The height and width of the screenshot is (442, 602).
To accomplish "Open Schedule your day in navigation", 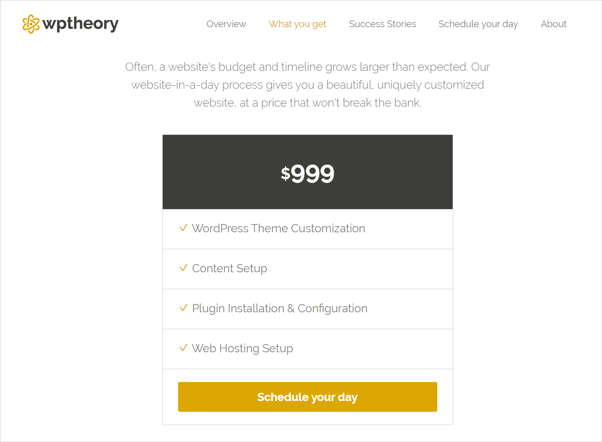I will 478,24.
